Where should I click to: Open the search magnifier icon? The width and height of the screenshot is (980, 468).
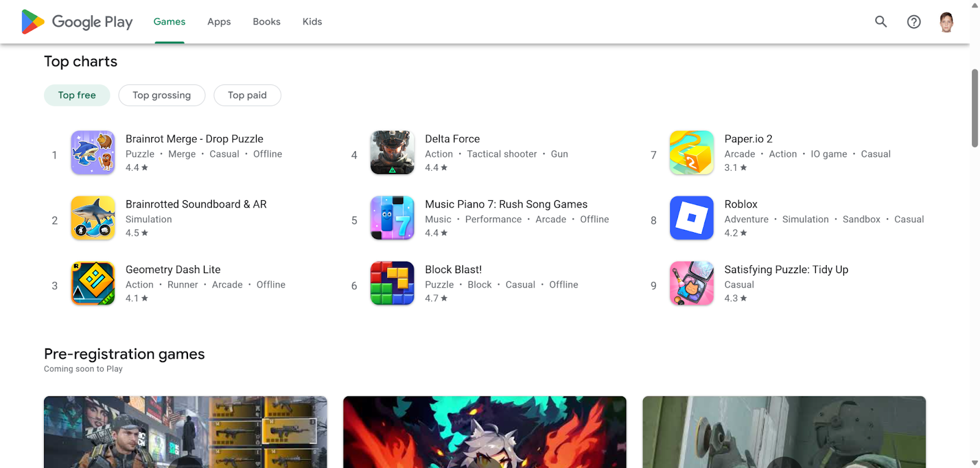pyautogui.click(x=881, y=21)
